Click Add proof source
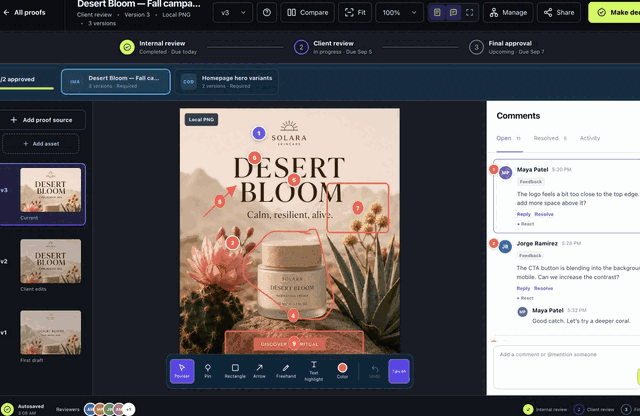640x416 pixels. pos(41,120)
